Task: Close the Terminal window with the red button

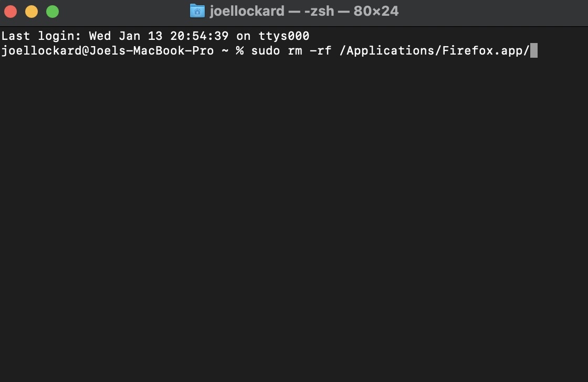Action: click(x=10, y=12)
